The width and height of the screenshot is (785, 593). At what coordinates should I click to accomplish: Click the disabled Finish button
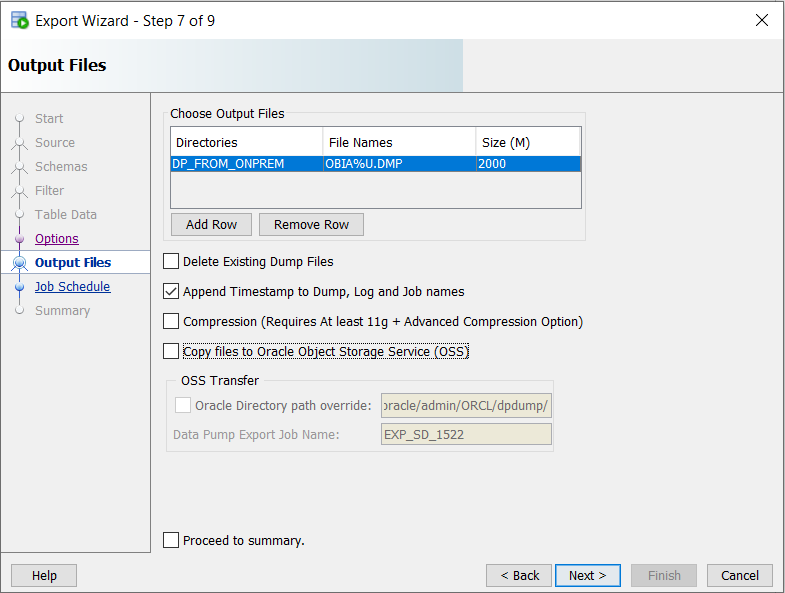pyautogui.click(x=664, y=575)
